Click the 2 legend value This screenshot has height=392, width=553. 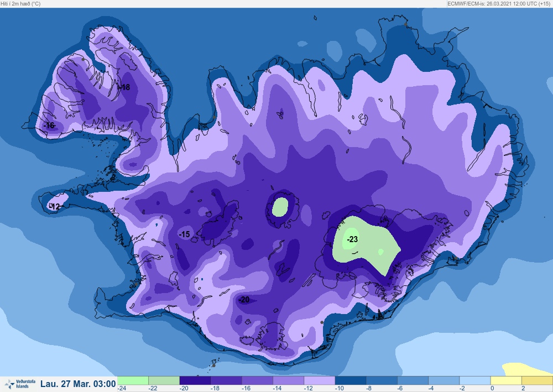(523, 388)
